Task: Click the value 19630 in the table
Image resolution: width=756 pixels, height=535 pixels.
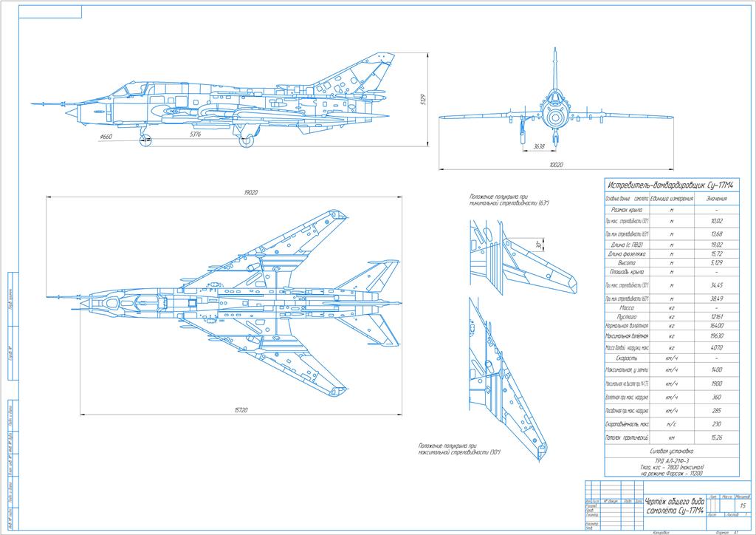Action: (717, 335)
